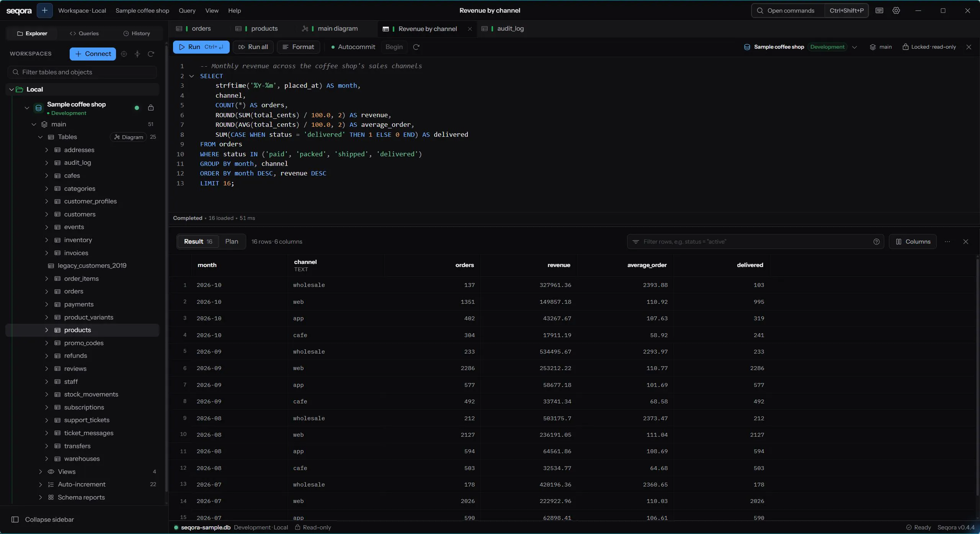The width and height of the screenshot is (980, 534).
Task: Toggle the Locked read-only indicator
Action: (929, 47)
